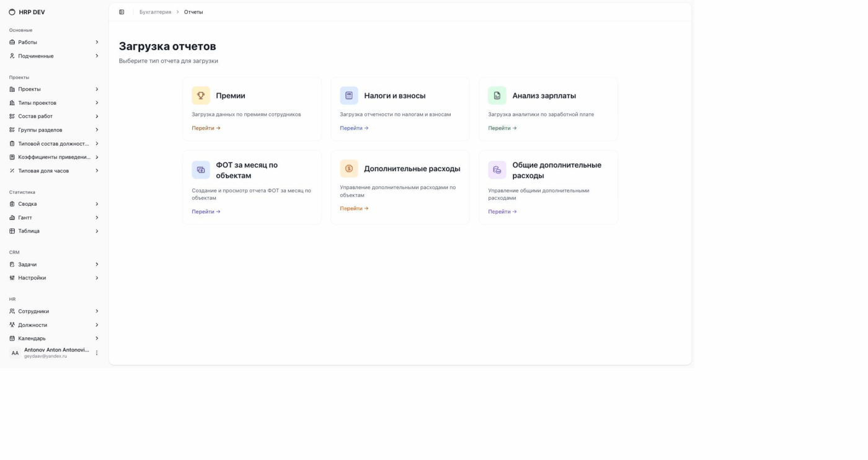Click the Премии card title
The width and height of the screenshot is (868, 460).
coord(231,95)
